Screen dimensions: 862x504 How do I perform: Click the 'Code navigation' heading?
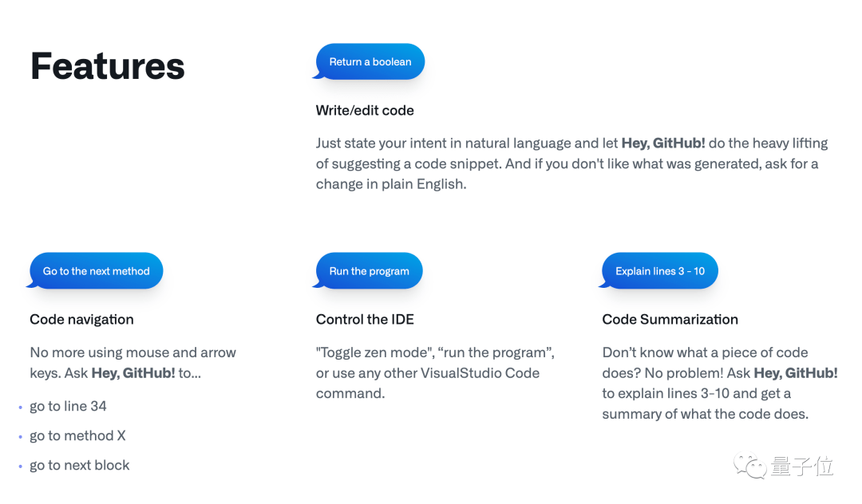pos(82,320)
